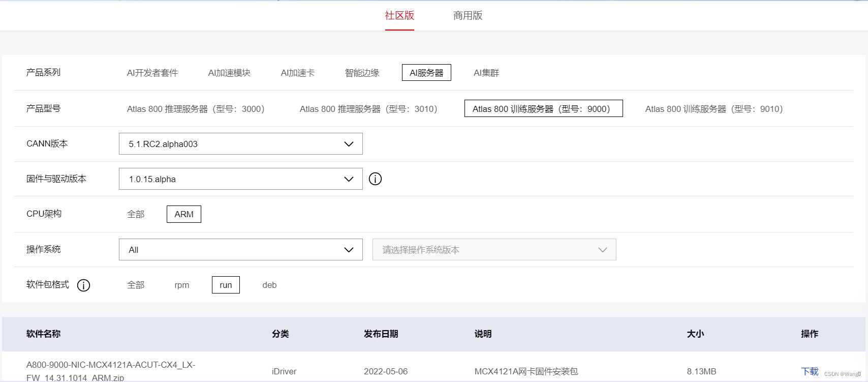Click the MCX4121A网卡固件安装包 description
The image size is (868, 382).
(x=526, y=371)
